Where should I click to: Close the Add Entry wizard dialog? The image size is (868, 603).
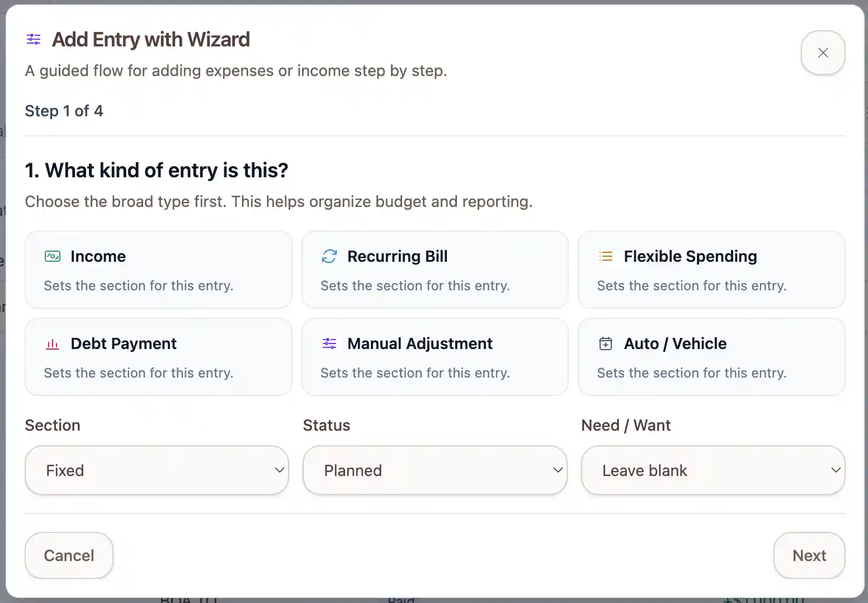point(823,53)
